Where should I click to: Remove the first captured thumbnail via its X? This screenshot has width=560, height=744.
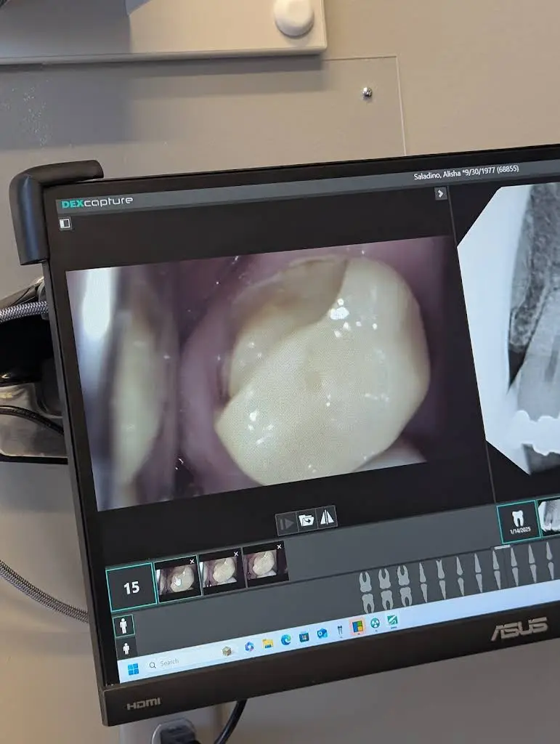click(x=192, y=561)
